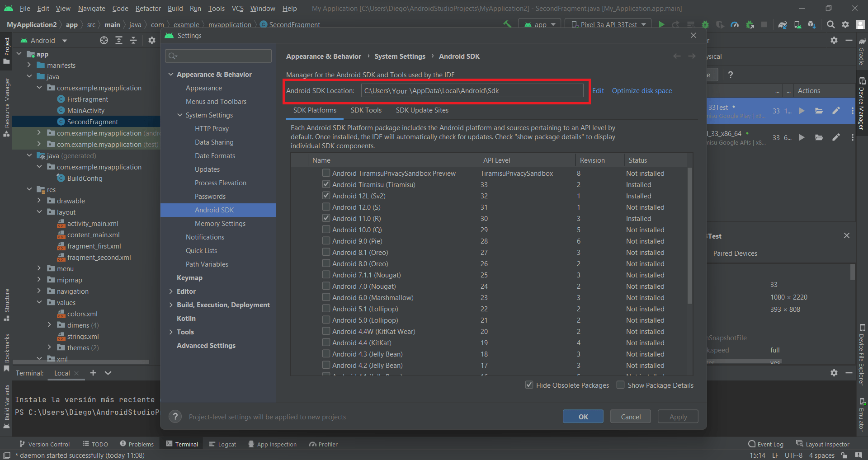Uncheck Android 12L (Sv2) checkbox
The image size is (868, 460).
pyautogui.click(x=326, y=196)
